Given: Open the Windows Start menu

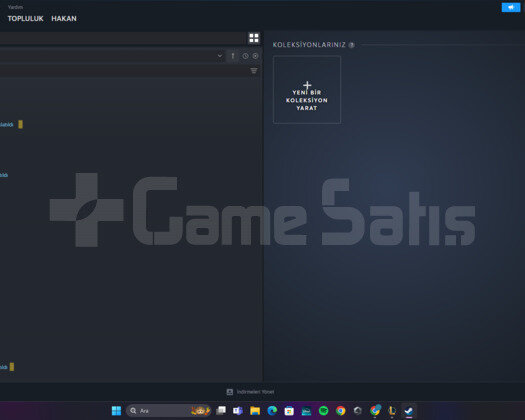Looking at the screenshot, I should (116, 411).
